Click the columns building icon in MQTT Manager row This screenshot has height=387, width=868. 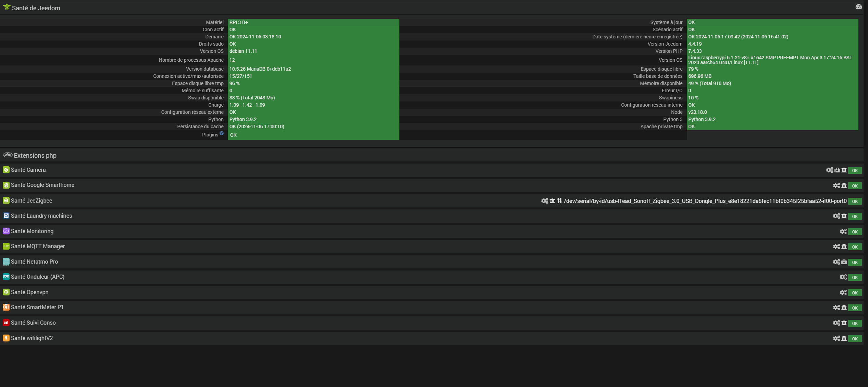point(844,246)
